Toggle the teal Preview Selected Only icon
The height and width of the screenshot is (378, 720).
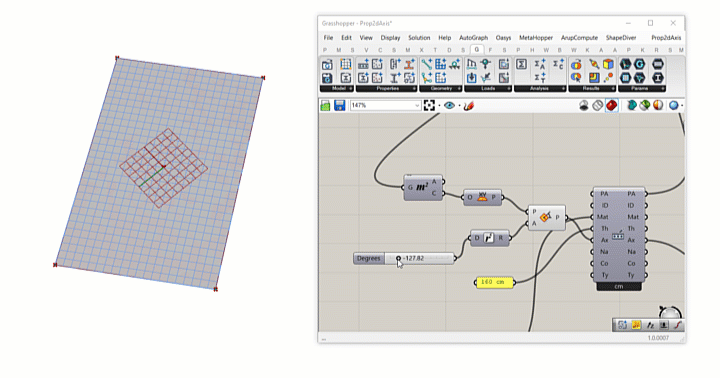[631, 106]
